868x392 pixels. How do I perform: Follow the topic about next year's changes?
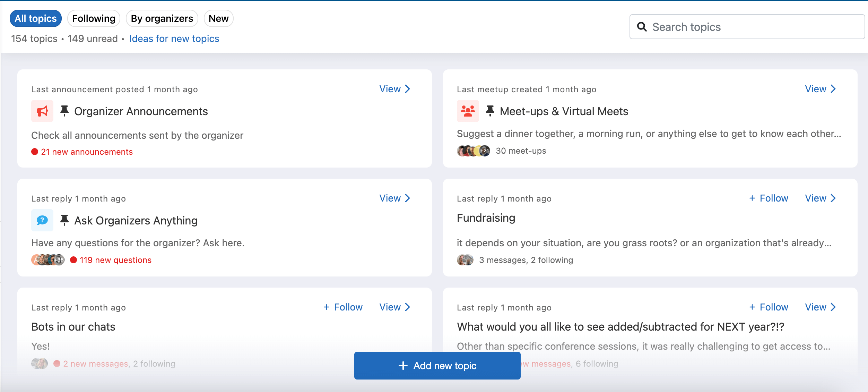[769, 307]
